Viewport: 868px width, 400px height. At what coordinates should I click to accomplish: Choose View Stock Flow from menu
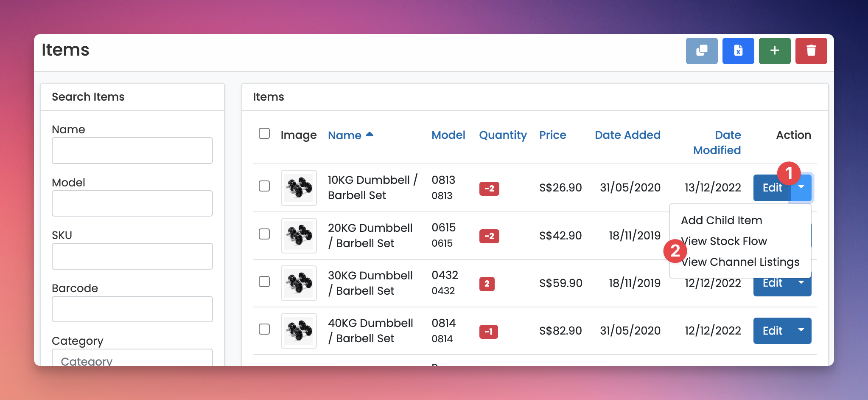724,241
